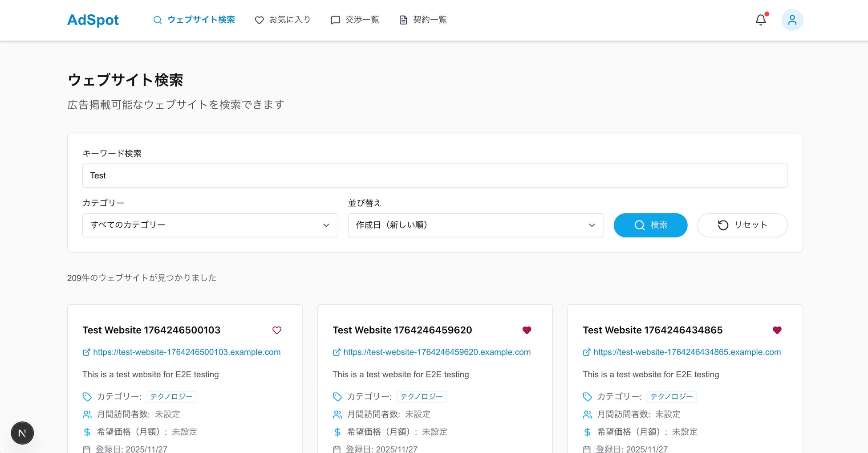The width and height of the screenshot is (868, 453).
Task: Open the 交渉一覧 navigation item
Action: click(355, 20)
